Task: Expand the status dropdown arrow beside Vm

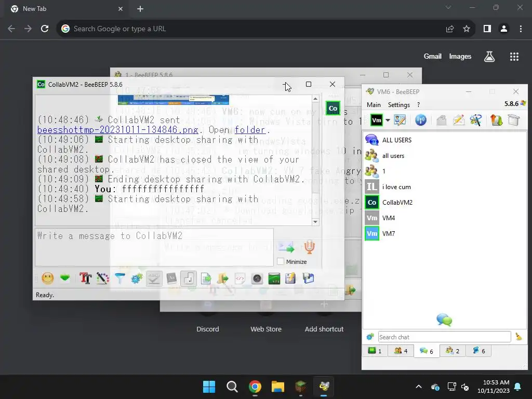Action: click(388, 120)
